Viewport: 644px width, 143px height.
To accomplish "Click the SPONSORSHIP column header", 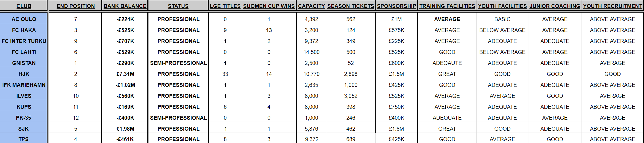I will click(x=396, y=6).
